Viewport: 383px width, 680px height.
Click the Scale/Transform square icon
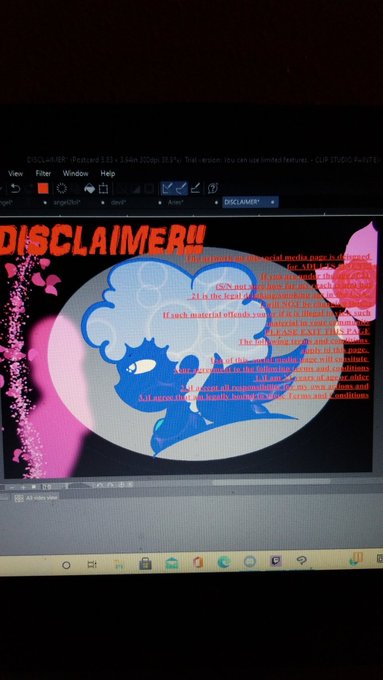click(x=103, y=189)
